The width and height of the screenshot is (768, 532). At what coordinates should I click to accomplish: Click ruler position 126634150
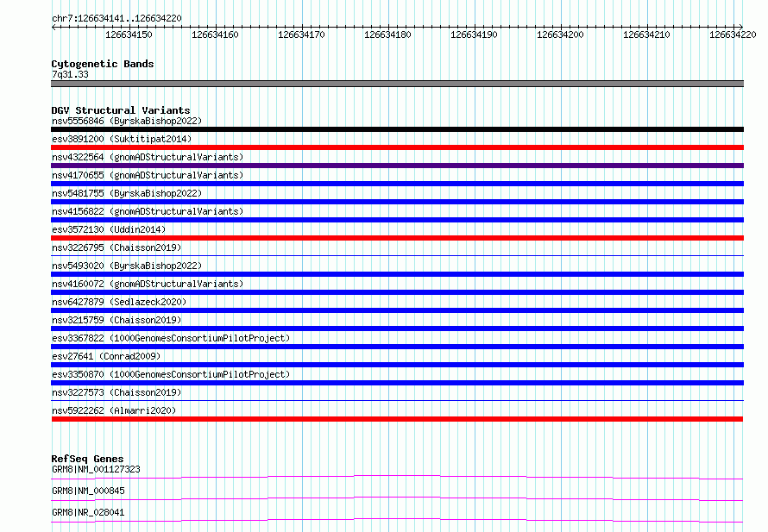click(129, 34)
